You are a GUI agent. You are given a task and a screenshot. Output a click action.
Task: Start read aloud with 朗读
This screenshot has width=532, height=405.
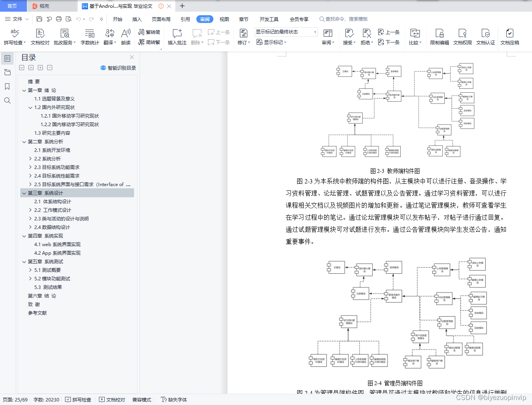pyautogui.click(x=125, y=37)
